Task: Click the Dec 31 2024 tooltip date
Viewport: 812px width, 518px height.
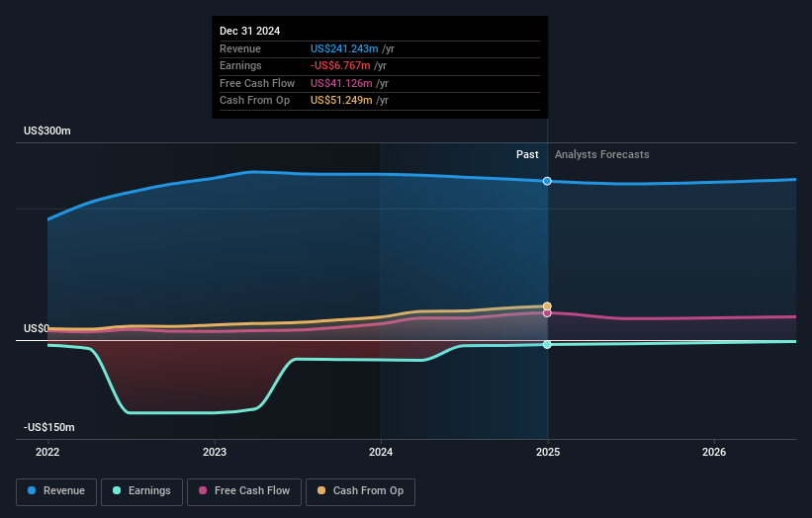Action: (249, 31)
